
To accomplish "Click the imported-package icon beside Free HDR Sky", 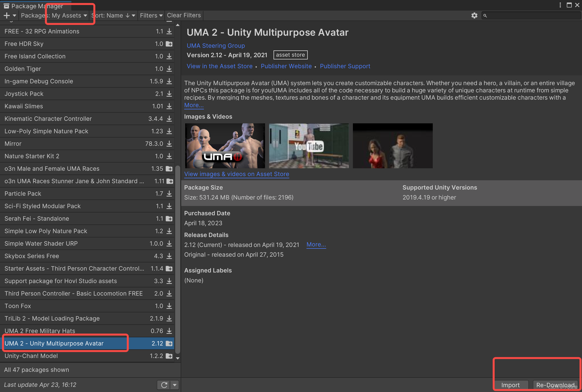I will click(x=169, y=44).
